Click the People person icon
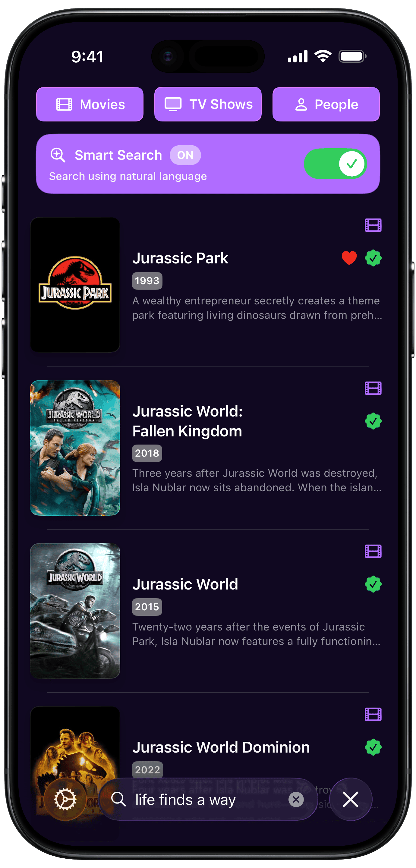The image size is (416, 868). tap(301, 105)
